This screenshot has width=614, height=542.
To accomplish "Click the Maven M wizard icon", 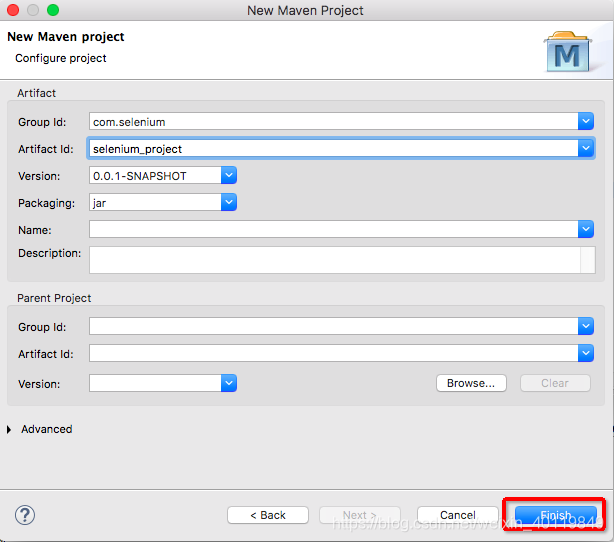I will coord(568,52).
